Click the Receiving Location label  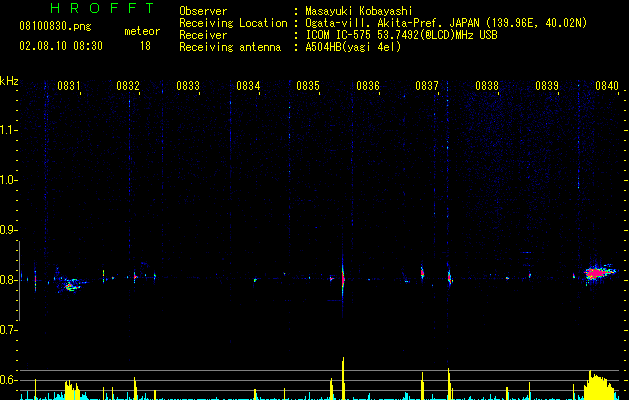[x=233, y=23]
